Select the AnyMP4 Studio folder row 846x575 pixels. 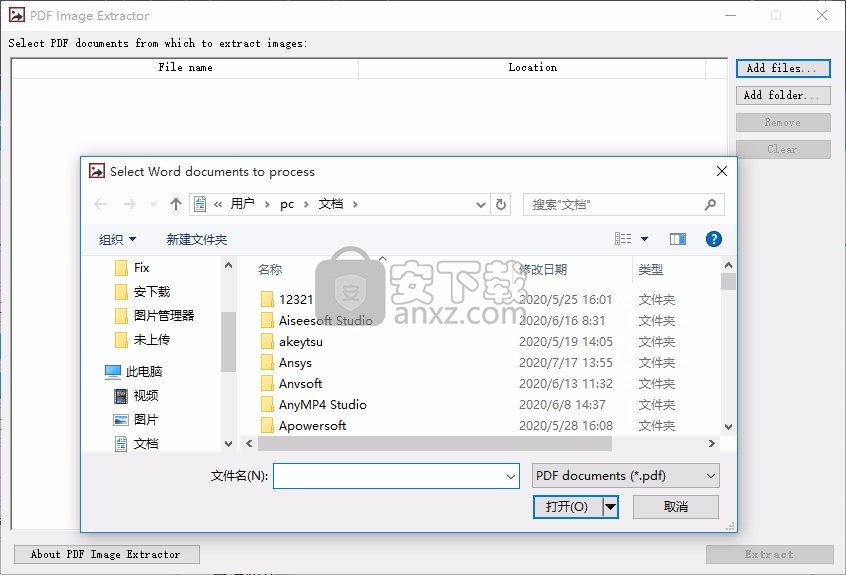pyautogui.click(x=468, y=405)
